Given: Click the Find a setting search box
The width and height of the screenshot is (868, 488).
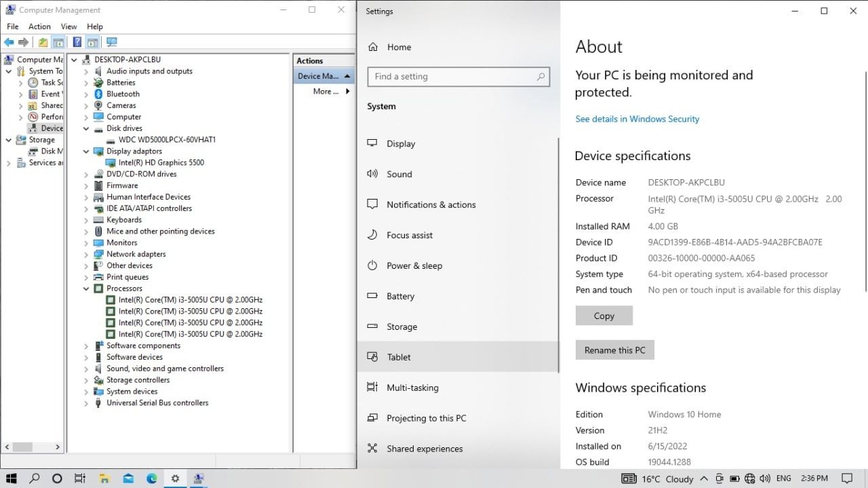Looking at the screenshot, I should click(x=458, y=77).
